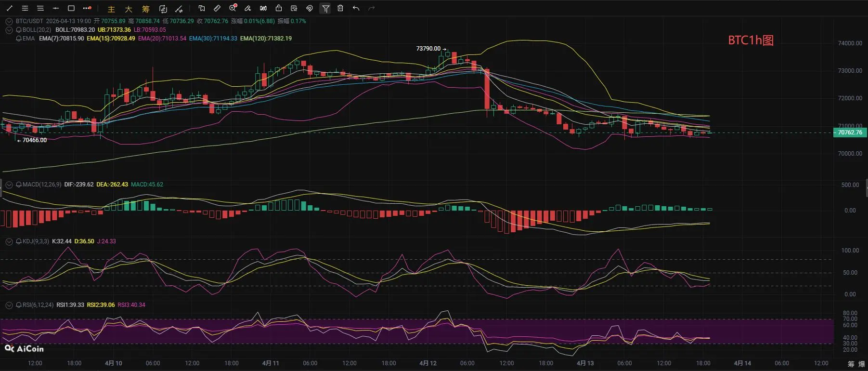Toggle the EMA alert bell icon

19,39
